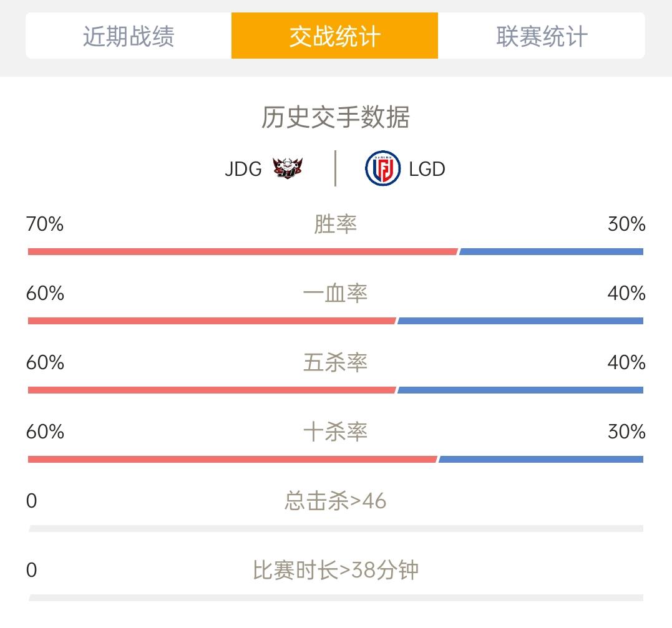Click the empty 总击杀 gray bar
672x628 pixels.
[336, 529]
